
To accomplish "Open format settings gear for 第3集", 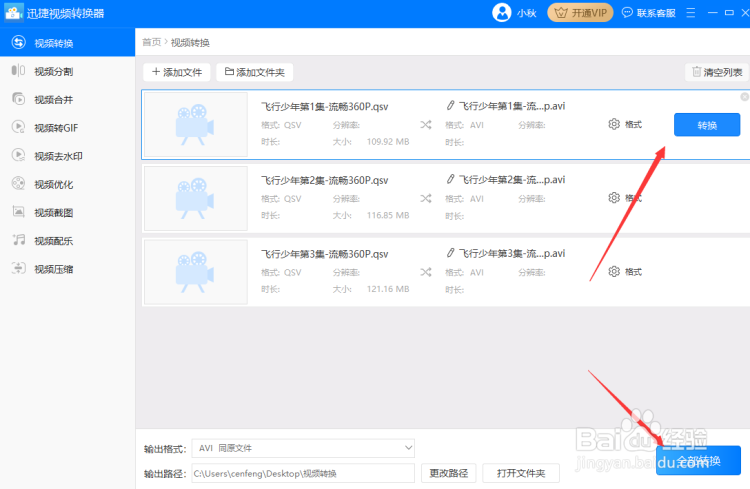I will [614, 271].
